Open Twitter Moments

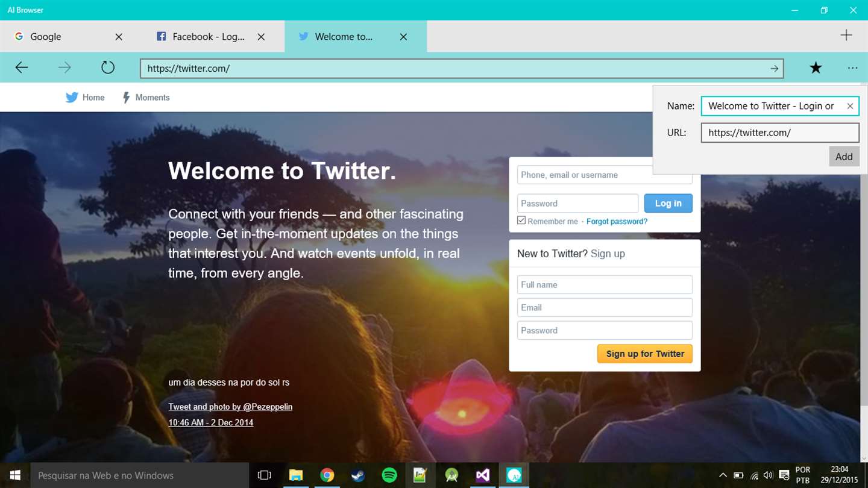tap(146, 98)
